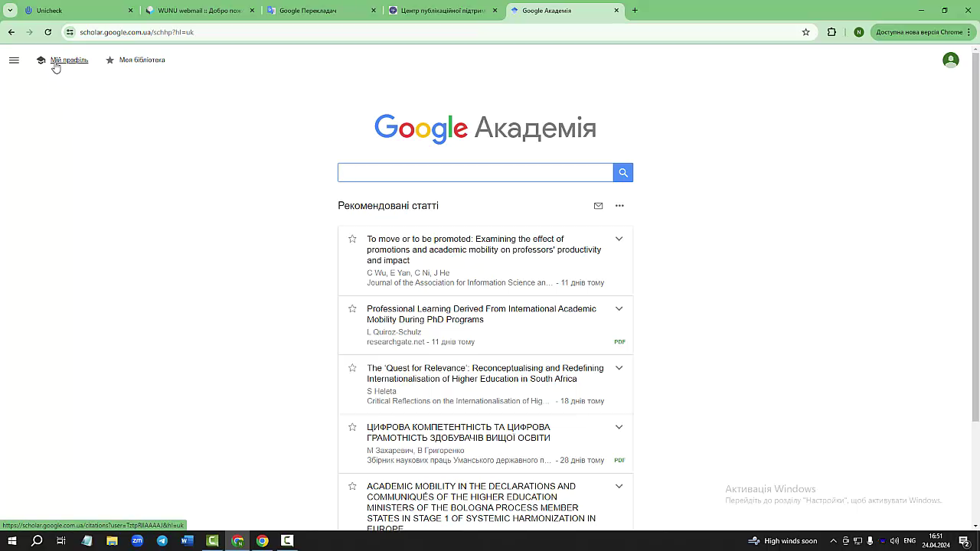The height and width of the screenshot is (551, 980).
Task: Open the tab search dropdown arrow
Action: click(10, 11)
